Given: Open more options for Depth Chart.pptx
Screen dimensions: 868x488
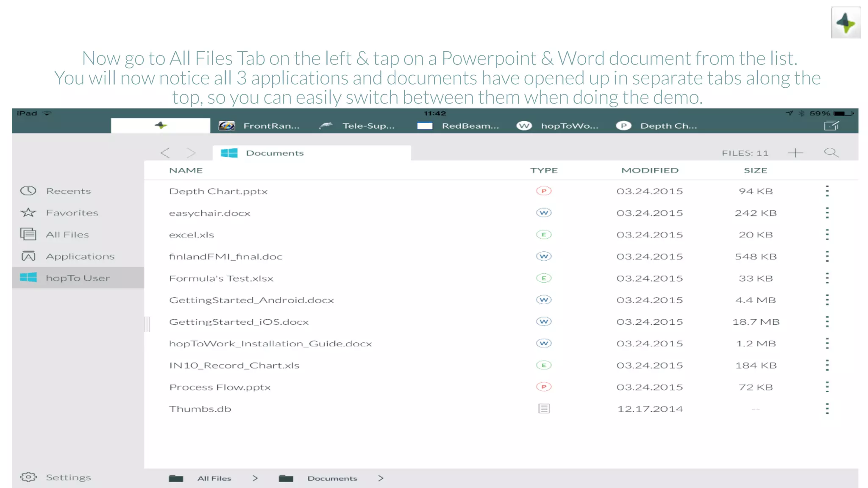Looking at the screenshot, I should tap(827, 191).
